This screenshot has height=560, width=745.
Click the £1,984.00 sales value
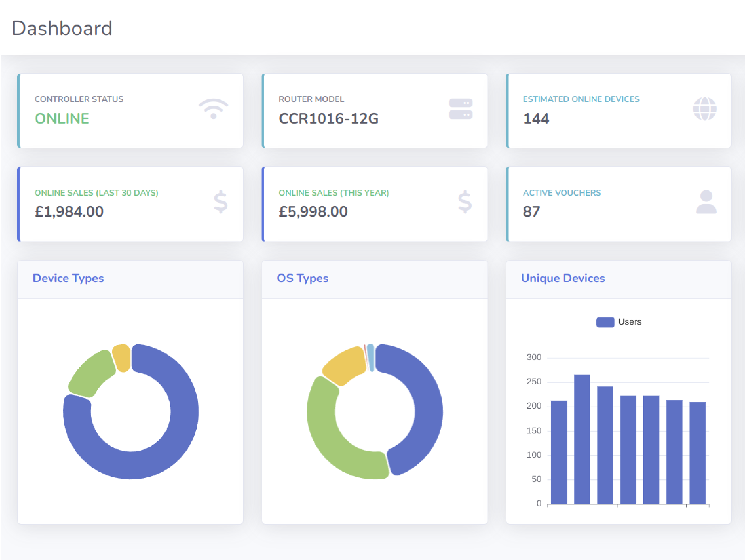pos(69,212)
